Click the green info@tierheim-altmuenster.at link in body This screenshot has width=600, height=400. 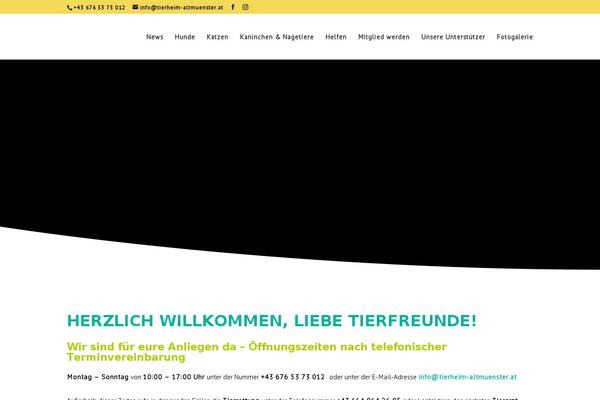468,377
